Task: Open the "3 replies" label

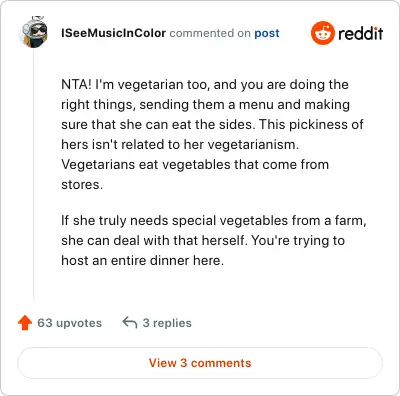Action: (x=167, y=323)
